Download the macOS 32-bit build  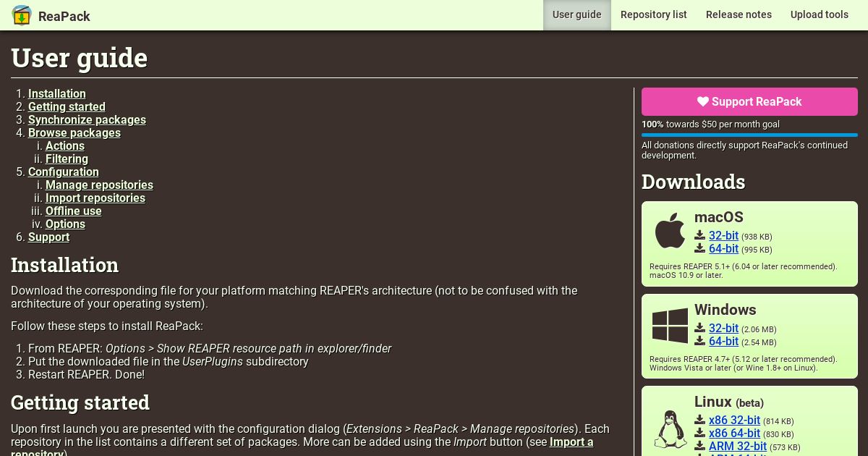click(723, 235)
